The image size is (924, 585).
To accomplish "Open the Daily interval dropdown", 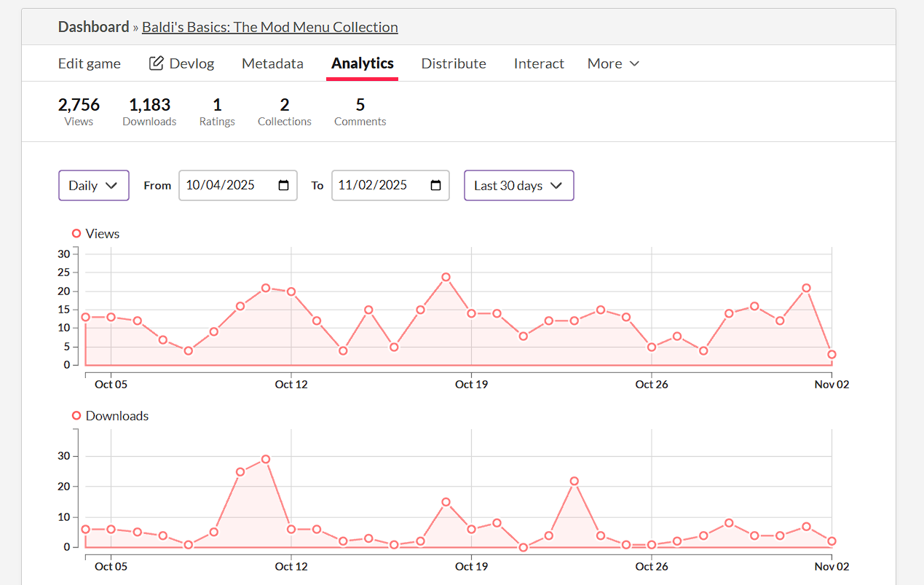I will tap(93, 185).
